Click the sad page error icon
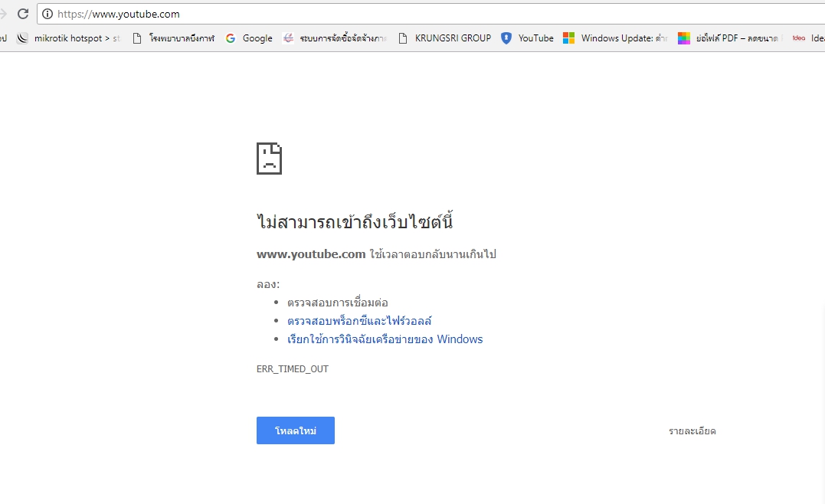Image resolution: width=825 pixels, height=504 pixels. [269, 158]
